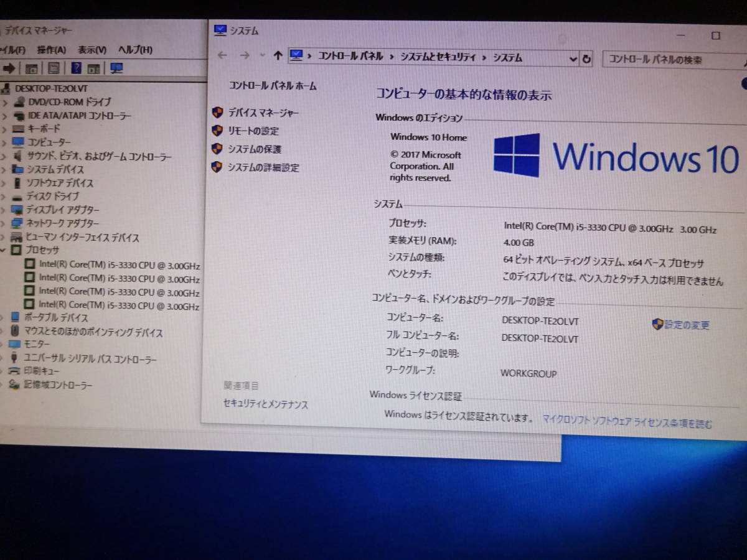
Task: Expand the ヒューマン インターフェイス デバイス node
Action: pyautogui.click(x=4, y=237)
